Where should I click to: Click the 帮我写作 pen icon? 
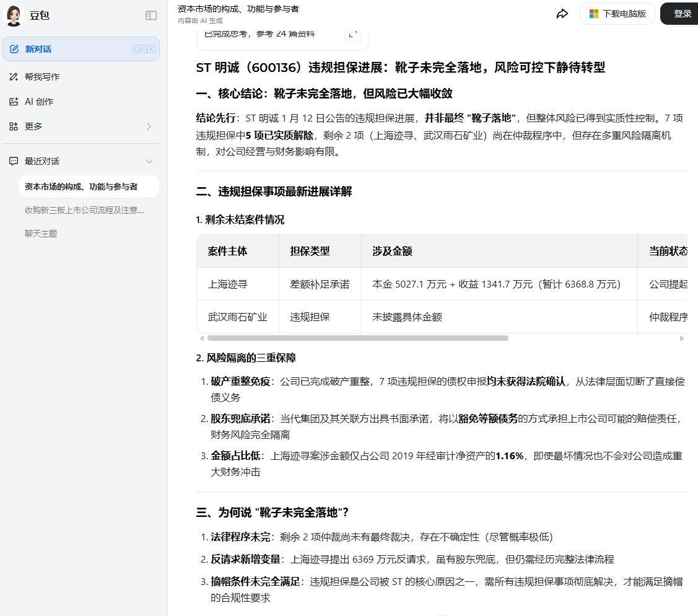[14, 77]
